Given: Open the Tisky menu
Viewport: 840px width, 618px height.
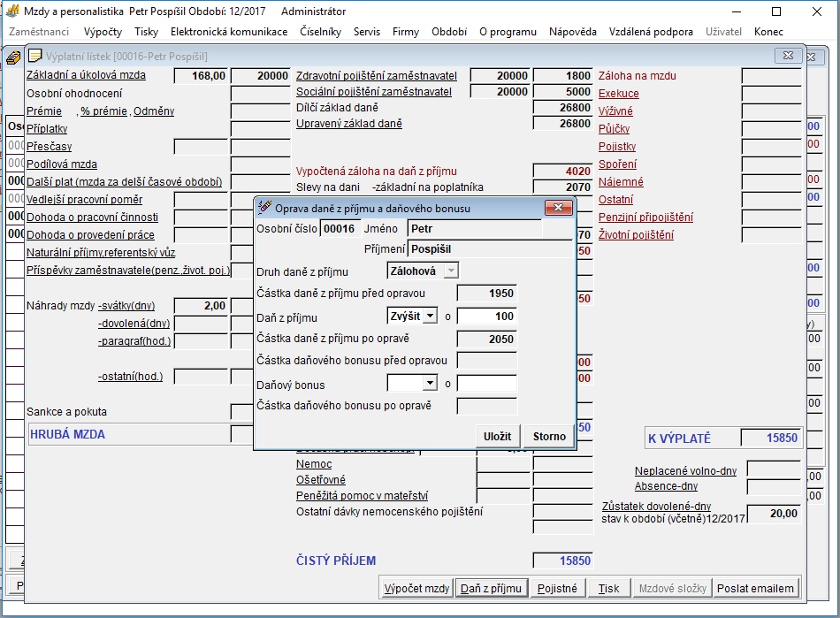Looking at the screenshot, I should tap(146, 32).
